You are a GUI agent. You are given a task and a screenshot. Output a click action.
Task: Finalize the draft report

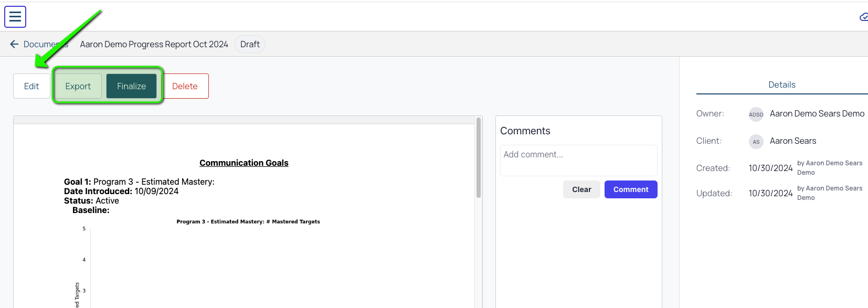click(x=131, y=86)
